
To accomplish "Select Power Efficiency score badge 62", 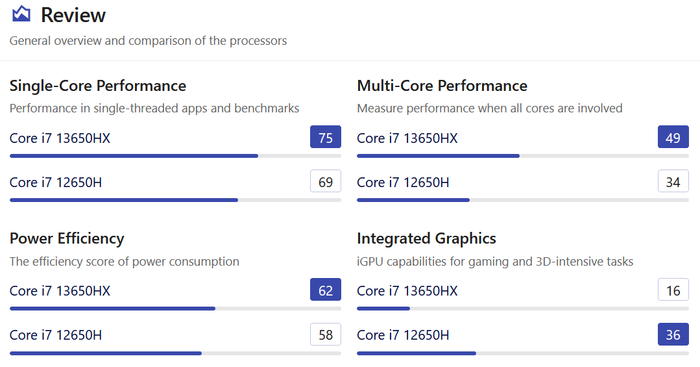I will tap(325, 290).
